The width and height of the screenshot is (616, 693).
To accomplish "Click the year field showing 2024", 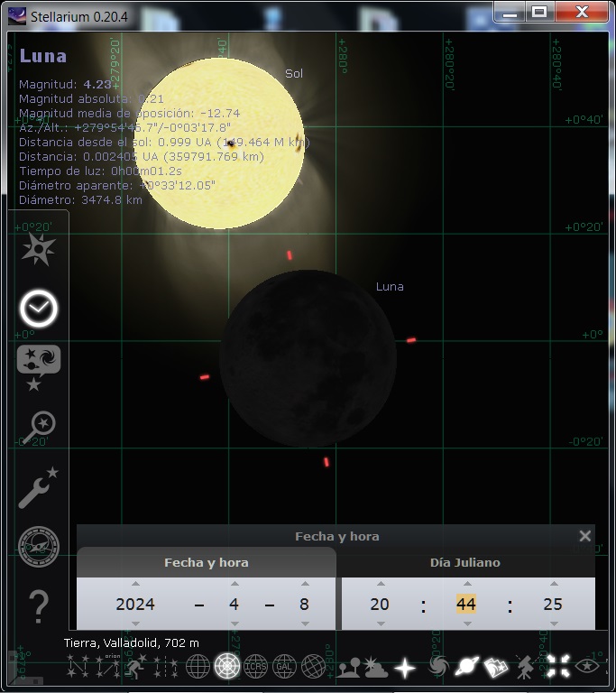I will (135, 605).
